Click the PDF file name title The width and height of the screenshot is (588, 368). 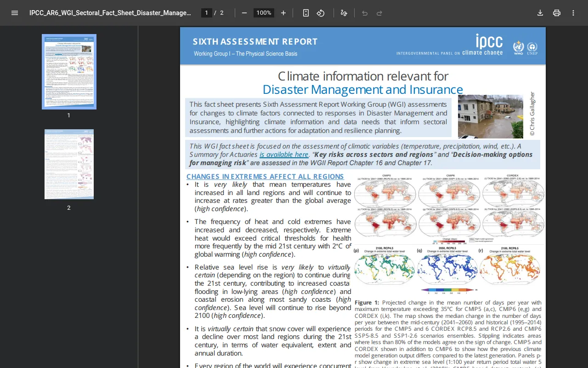pos(110,13)
